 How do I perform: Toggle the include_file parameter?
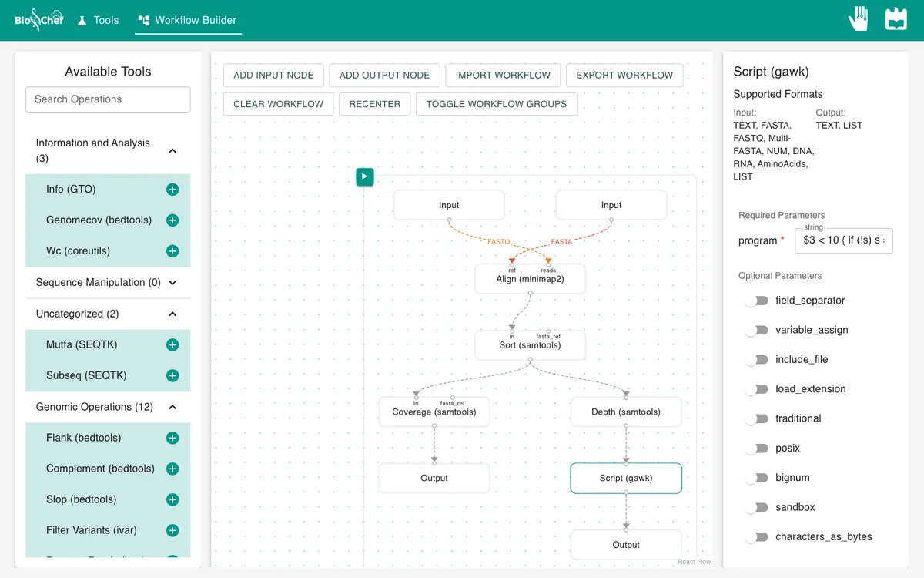(756, 360)
